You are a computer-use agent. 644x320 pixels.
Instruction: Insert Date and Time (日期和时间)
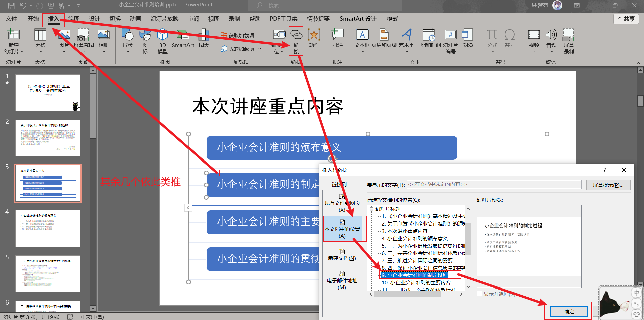click(x=428, y=39)
